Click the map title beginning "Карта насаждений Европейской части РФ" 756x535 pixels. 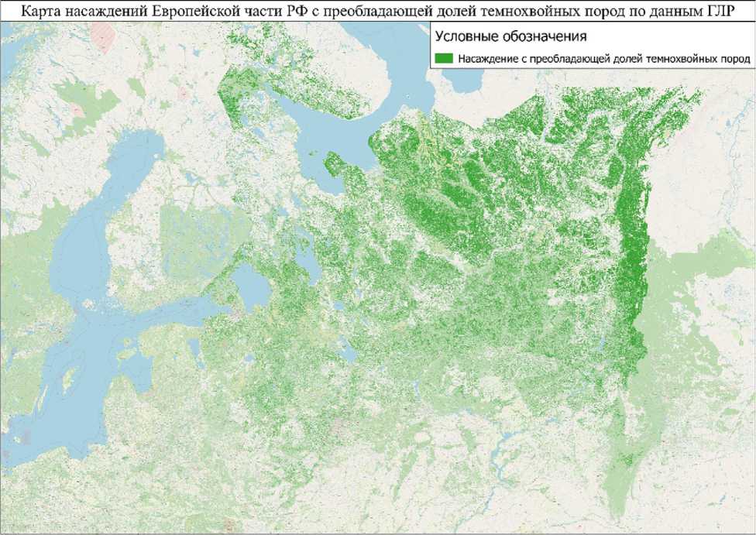(x=378, y=11)
